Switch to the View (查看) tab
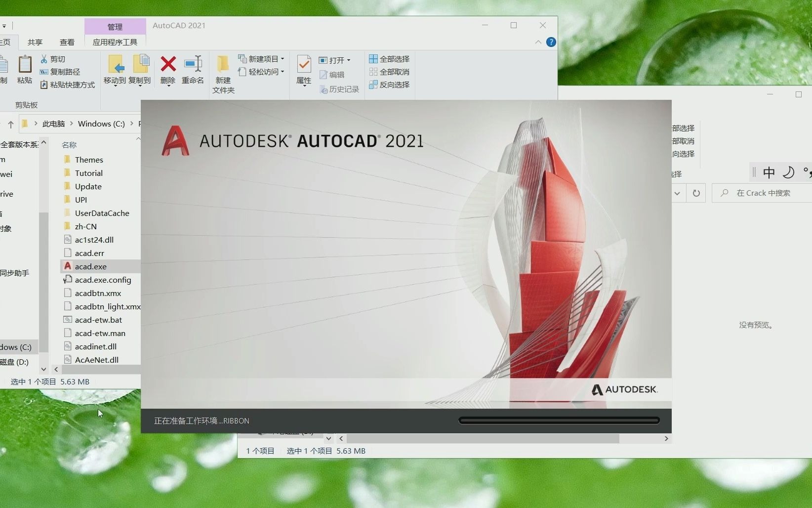812x508 pixels. point(67,42)
